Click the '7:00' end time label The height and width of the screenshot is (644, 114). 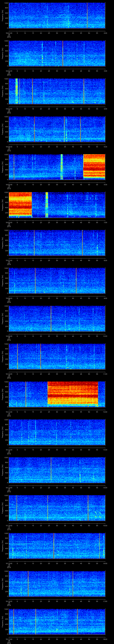point(105,223)
